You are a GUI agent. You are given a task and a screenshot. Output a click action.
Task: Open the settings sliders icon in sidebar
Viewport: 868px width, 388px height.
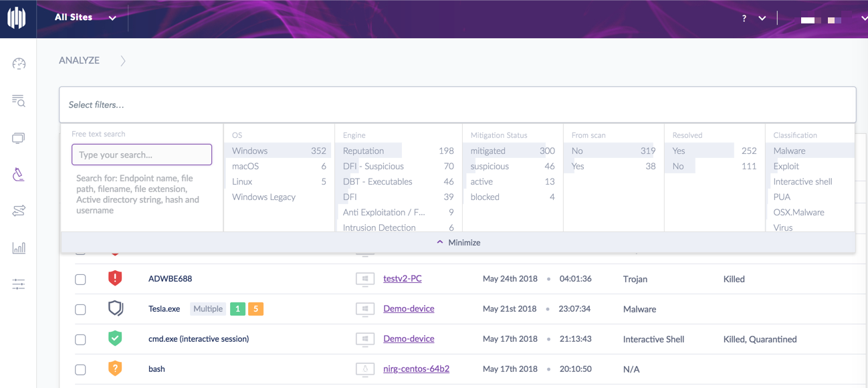coord(19,284)
